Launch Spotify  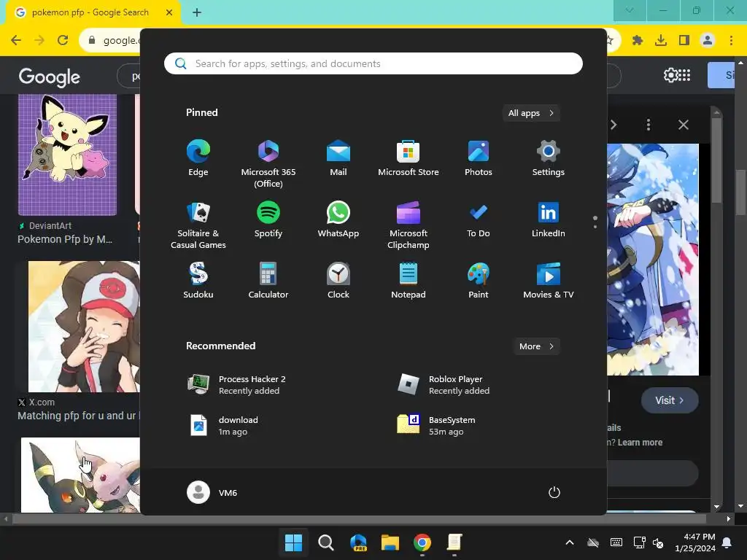pos(268,219)
